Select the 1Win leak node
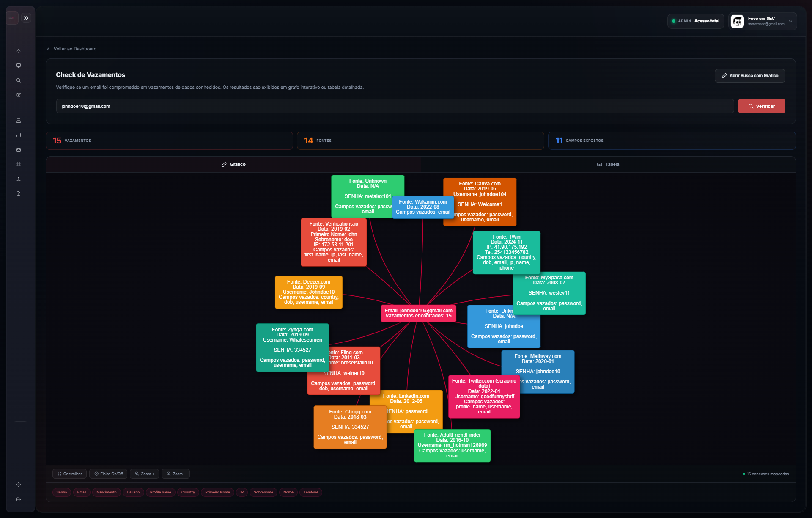Viewport: 812px width, 518px height. (x=506, y=252)
